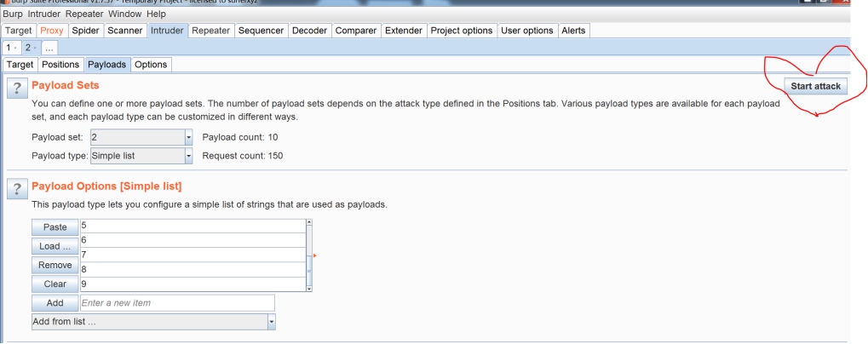
Task: Open the User options tab
Action: (527, 31)
